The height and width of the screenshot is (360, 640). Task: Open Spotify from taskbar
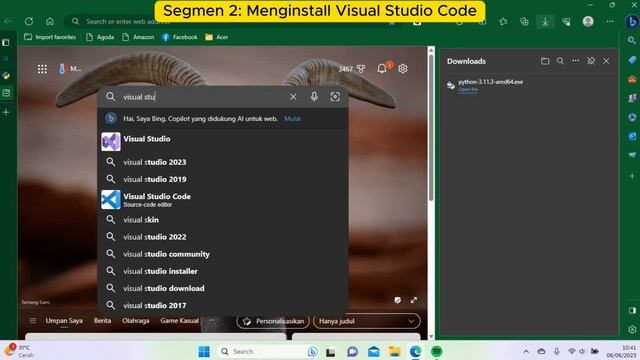click(437, 351)
